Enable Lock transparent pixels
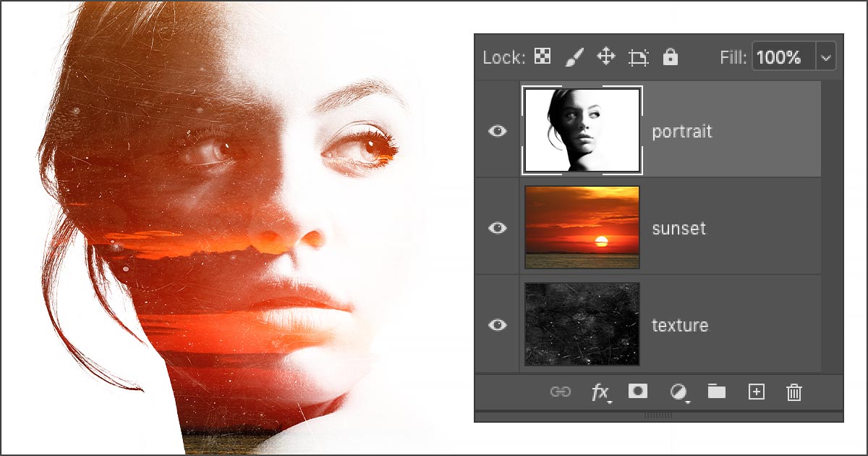This screenshot has width=868, height=456. pos(541,57)
